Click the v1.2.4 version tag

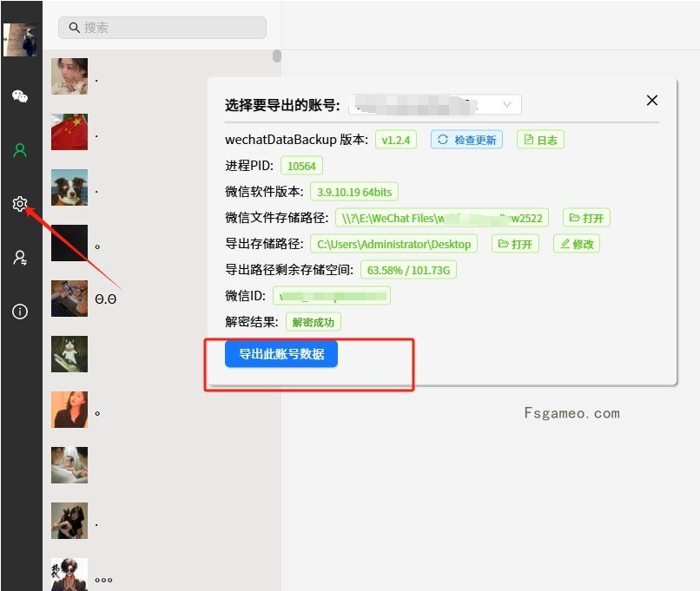396,140
